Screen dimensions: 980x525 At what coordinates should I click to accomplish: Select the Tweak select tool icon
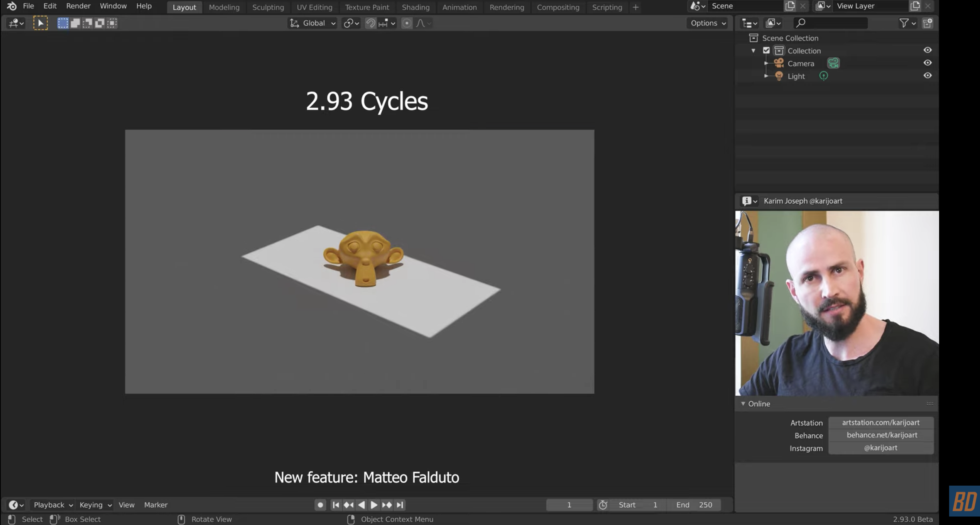(x=41, y=23)
